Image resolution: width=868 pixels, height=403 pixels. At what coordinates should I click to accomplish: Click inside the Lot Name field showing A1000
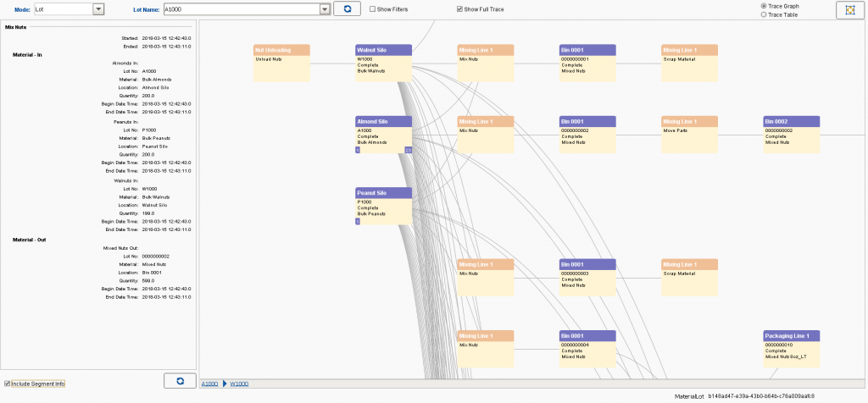(x=242, y=9)
